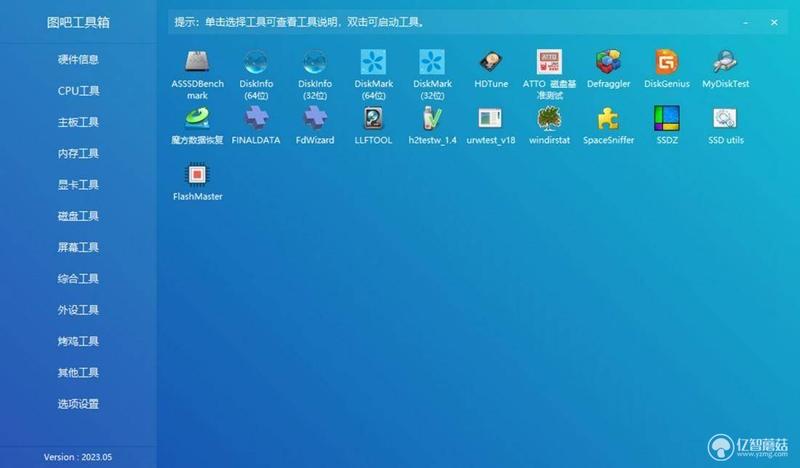The height and width of the screenshot is (468, 800).
Task: Select the urwtest_v18 tool icon
Action: [491, 118]
